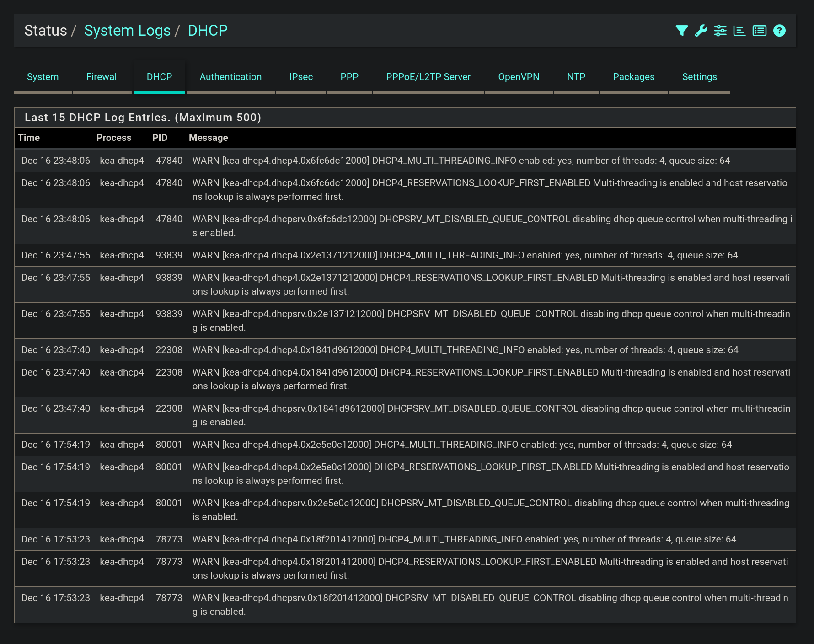Open related status chart icon
The image size is (814, 644).
coord(739,31)
